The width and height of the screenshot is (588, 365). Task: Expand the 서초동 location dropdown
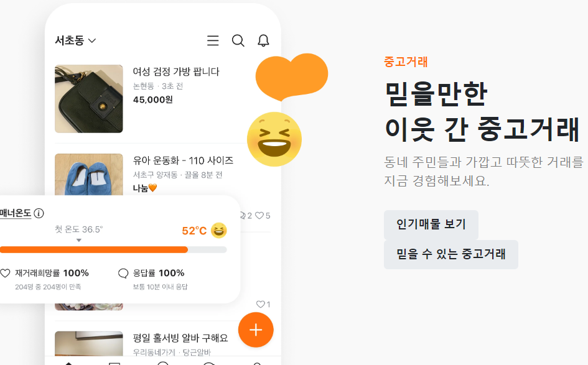click(75, 40)
